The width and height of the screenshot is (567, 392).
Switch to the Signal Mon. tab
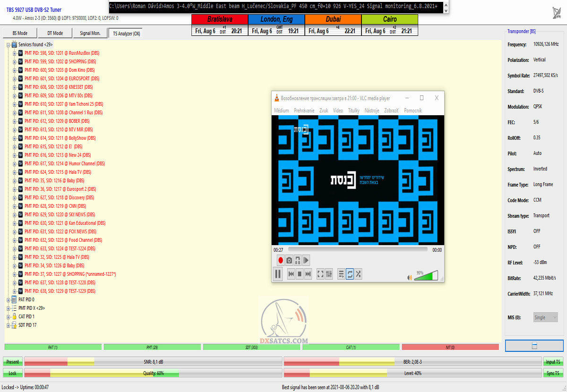(90, 33)
